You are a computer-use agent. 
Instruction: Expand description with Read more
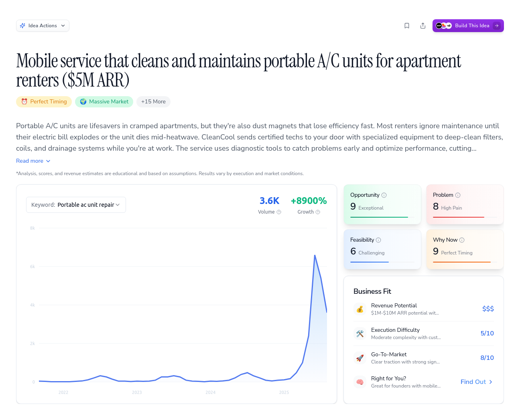33,161
